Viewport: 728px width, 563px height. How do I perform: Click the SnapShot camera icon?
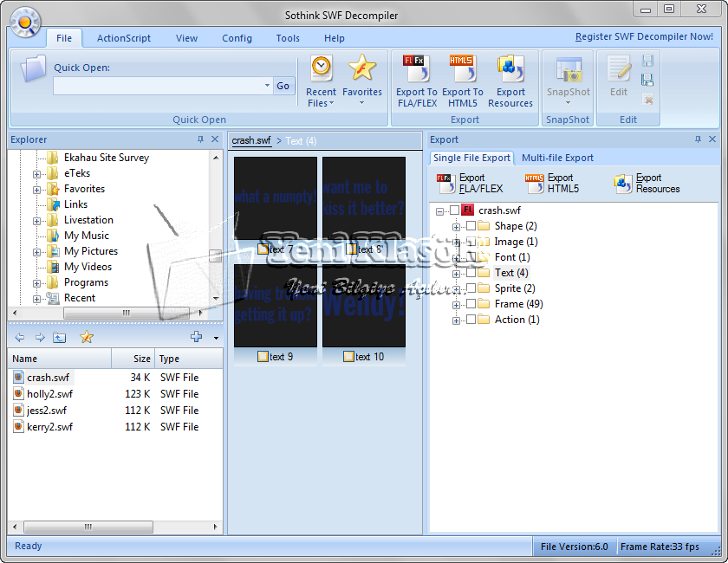pyautogui.click(x=569, y=71)
